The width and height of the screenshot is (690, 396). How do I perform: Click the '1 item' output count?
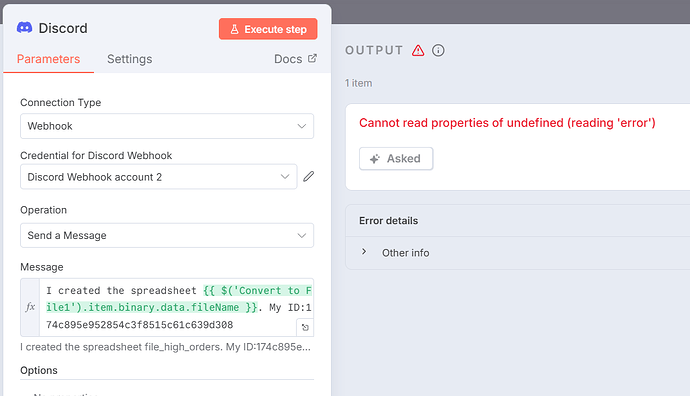(358, 83)
